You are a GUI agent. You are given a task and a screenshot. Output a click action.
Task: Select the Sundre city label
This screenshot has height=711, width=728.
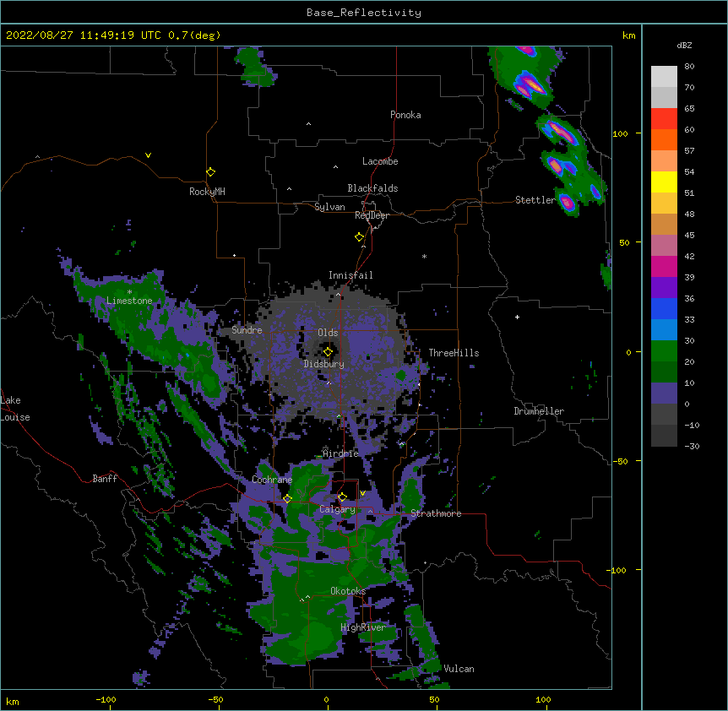[x=247, y=330]
